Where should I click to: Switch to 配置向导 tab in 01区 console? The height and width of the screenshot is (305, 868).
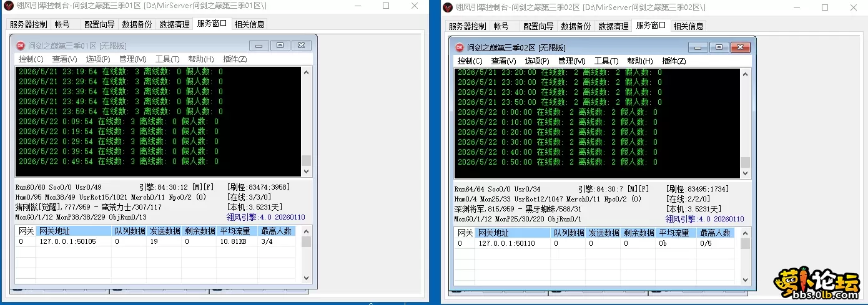click(100, 25)
